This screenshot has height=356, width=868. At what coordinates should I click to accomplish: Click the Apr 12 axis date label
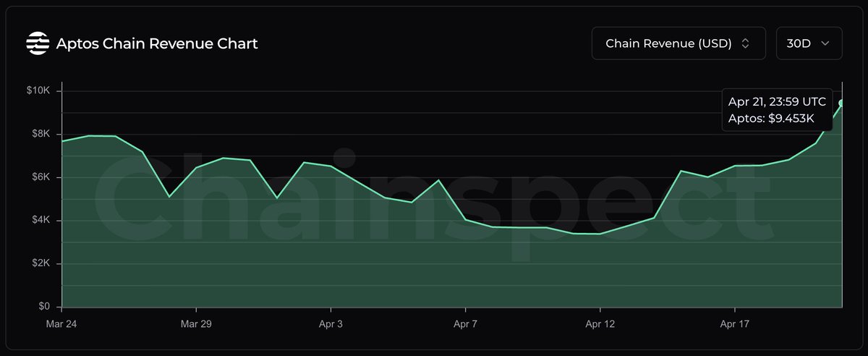[x=600, y=324]
